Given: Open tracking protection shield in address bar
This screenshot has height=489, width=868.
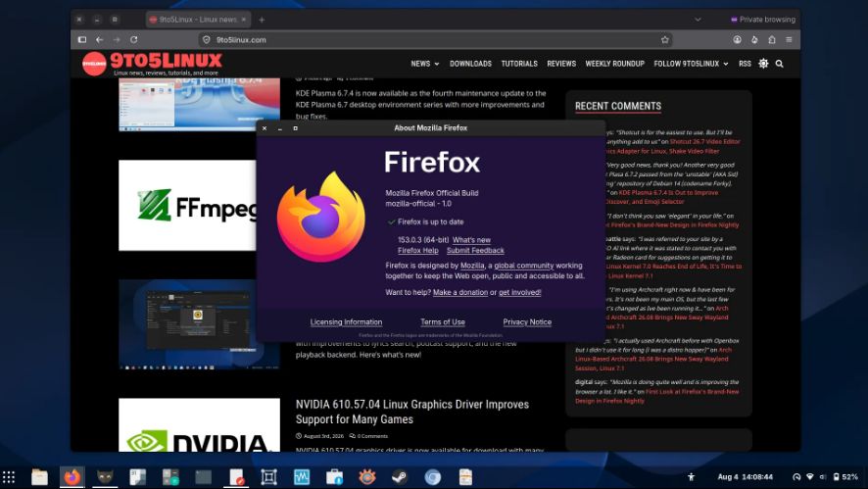Looking at the screenshot, I should (207, 40).
